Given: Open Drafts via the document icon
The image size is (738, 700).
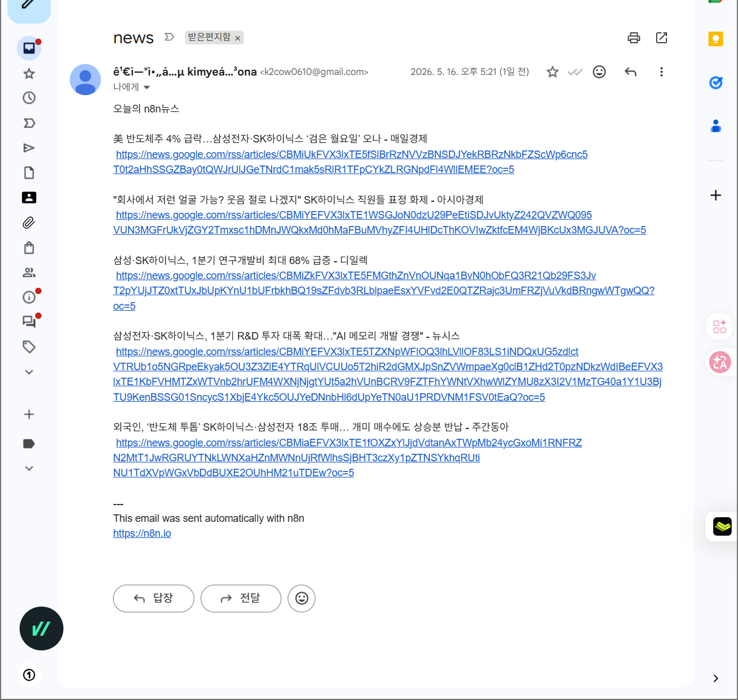Looking at the screenshot, I should 29,173.
